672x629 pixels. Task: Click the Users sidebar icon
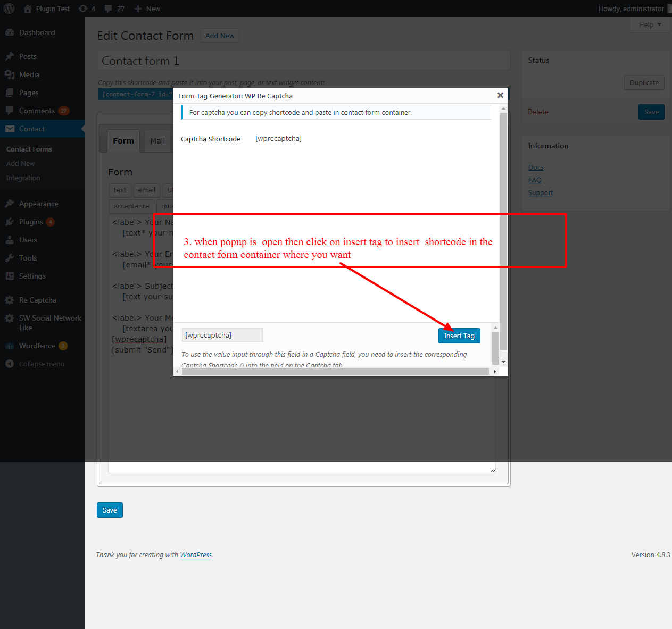(10, 240)
